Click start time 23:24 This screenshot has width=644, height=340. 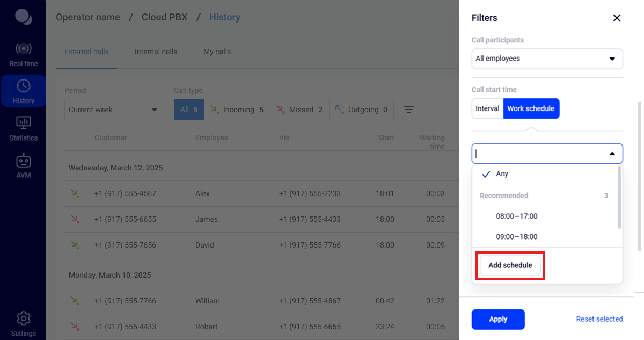tap(385, 327)
